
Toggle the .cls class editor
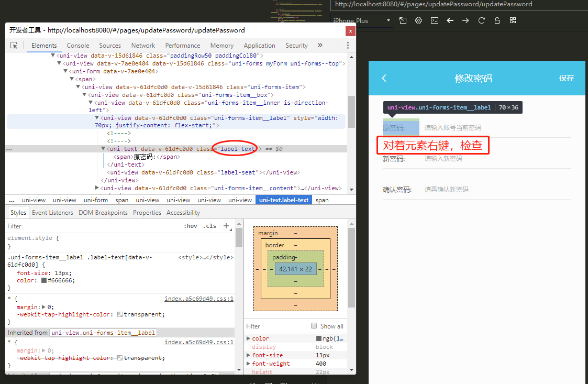click(x=209, y=226)
